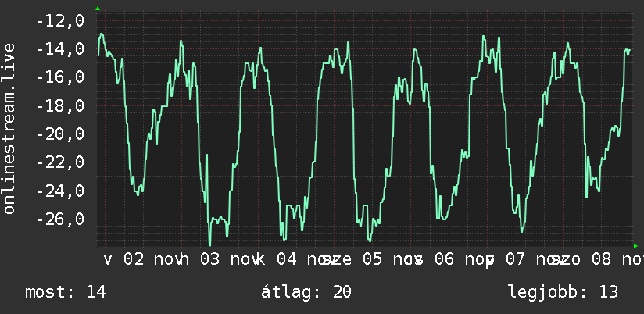The width and height of the screenshot is (644, 314).
Task: Click the -26,0 y-axis label
Action: pos(60,219)
